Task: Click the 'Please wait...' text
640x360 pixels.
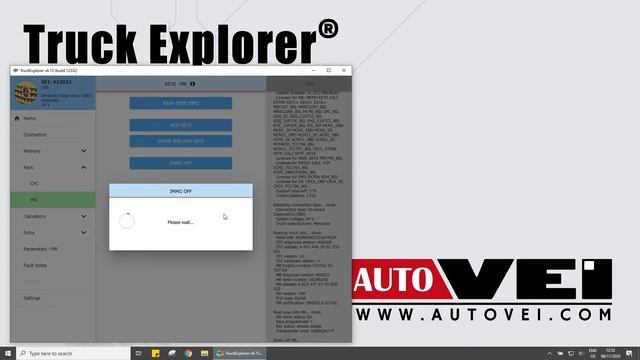Action: [x=180, y=222]
